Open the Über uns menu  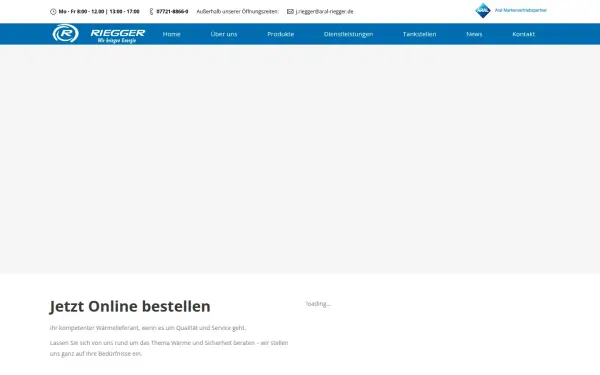[224, 34]
